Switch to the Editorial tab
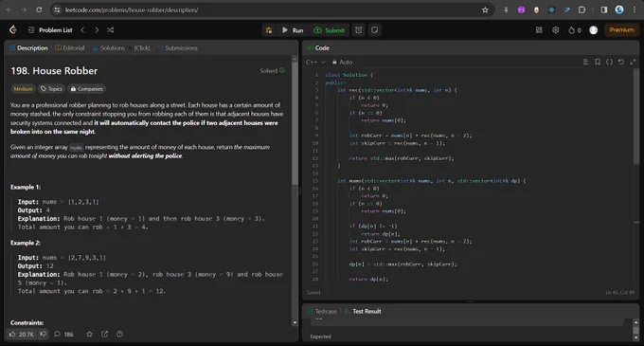 [70, 48]
